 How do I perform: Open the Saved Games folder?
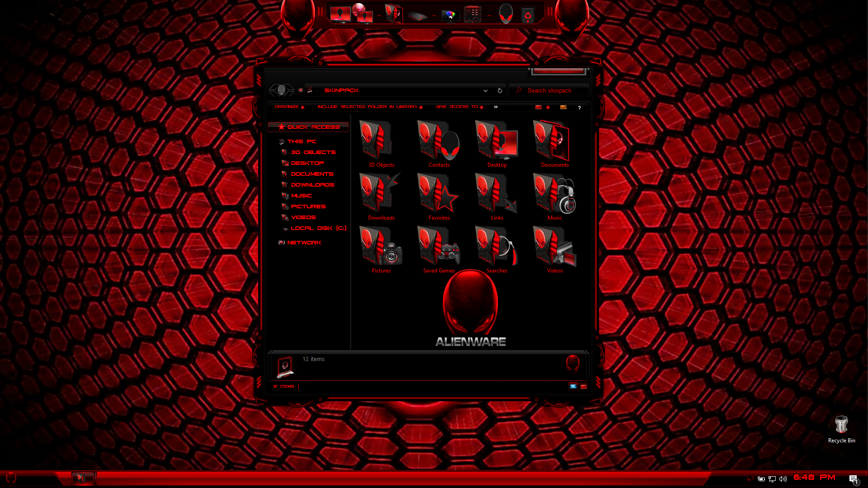pyautogui.click(x=439, y=247)
